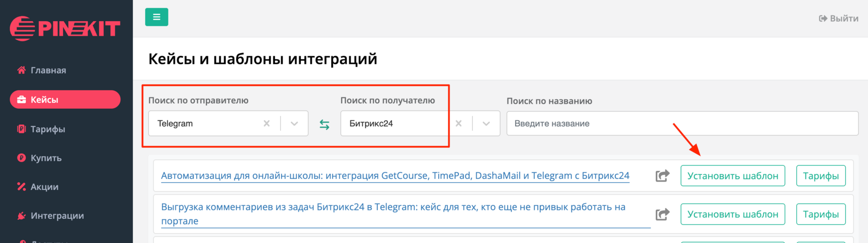Open Акции in the sidebar
This screenshot has height=243, width=868.
tap(44, 187)
